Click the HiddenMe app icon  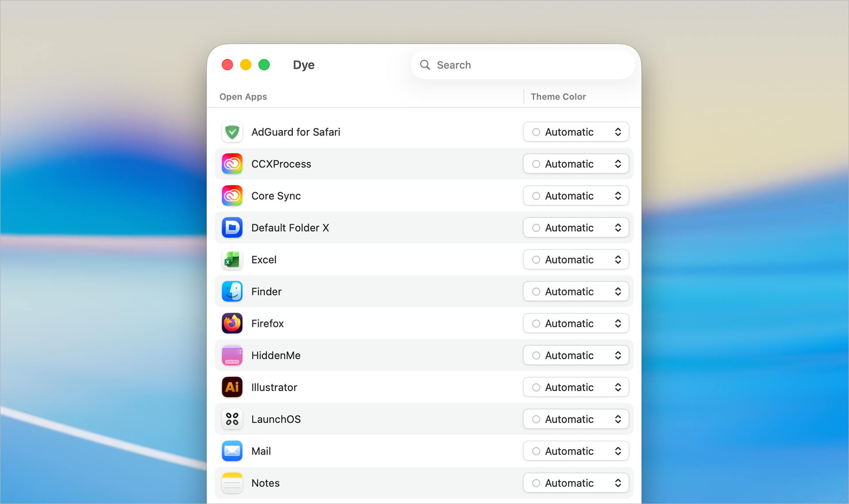[232, 355]
